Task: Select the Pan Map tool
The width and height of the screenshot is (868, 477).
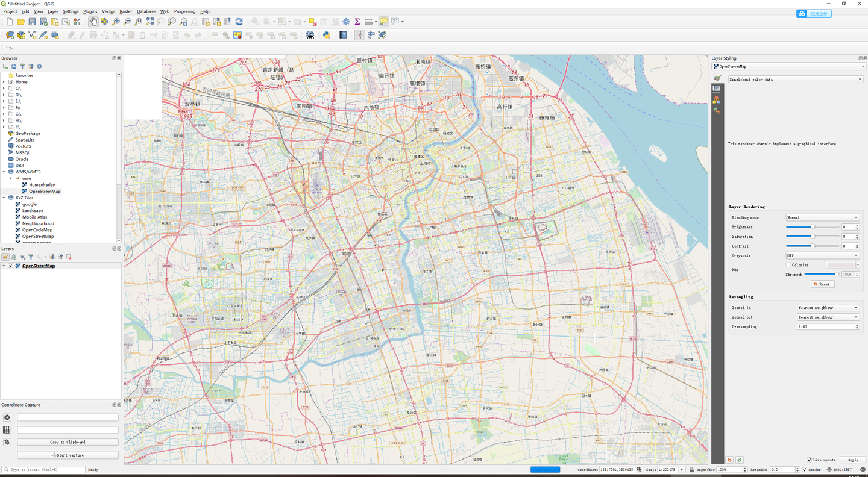Action: (x=94, y=21)
